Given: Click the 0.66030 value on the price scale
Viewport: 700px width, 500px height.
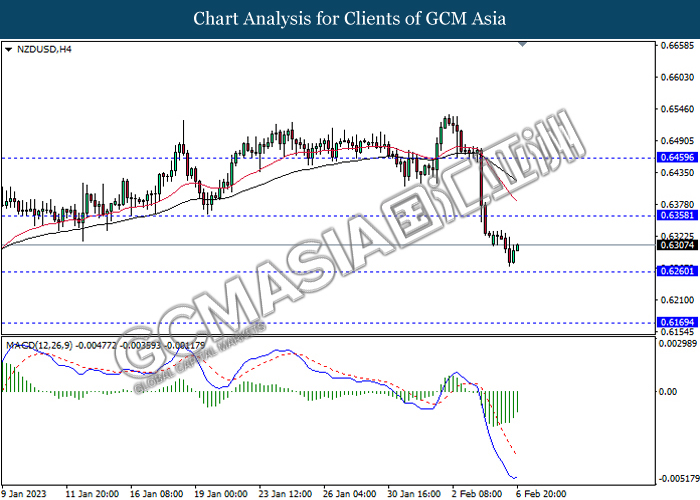Looking at the screenshot, I should click(x=677, y=77).
